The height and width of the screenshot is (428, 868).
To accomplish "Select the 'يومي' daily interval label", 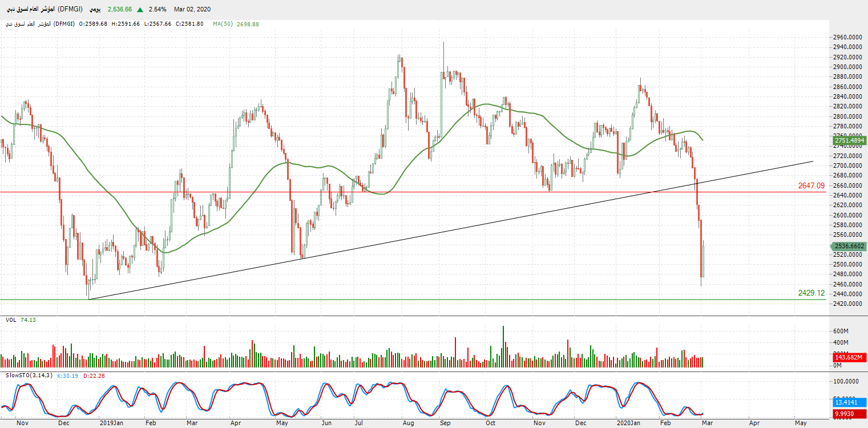I will click(95, 10).
